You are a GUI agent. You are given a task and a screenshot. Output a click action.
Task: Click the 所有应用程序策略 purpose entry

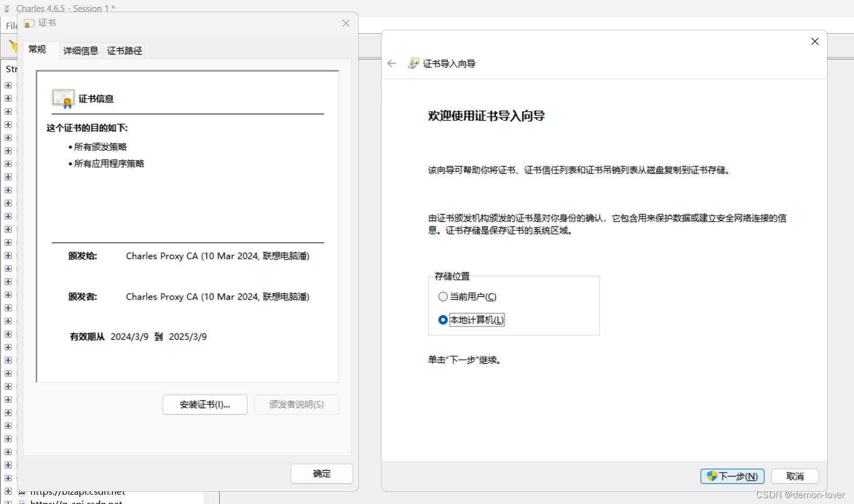tap(109, 164)
